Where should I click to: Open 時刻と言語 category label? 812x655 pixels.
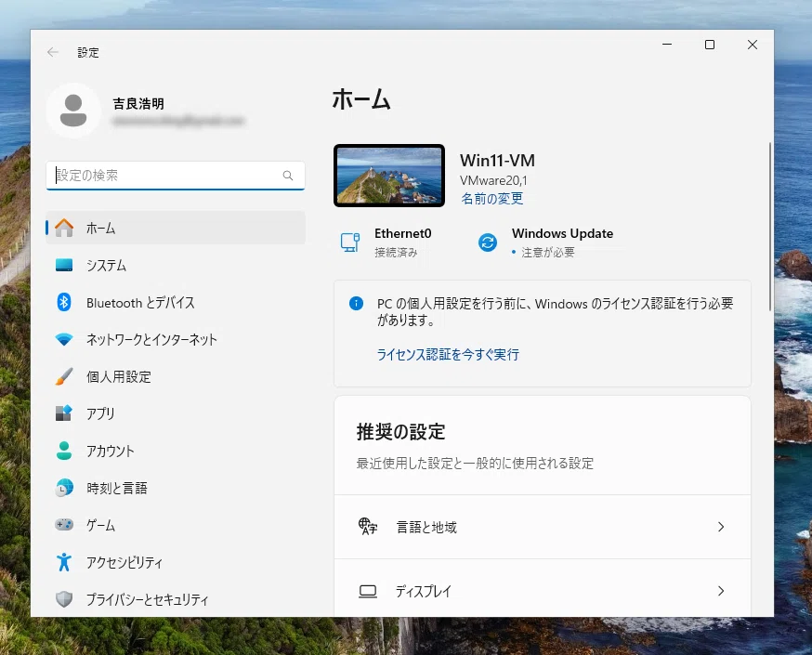point(117,489)
